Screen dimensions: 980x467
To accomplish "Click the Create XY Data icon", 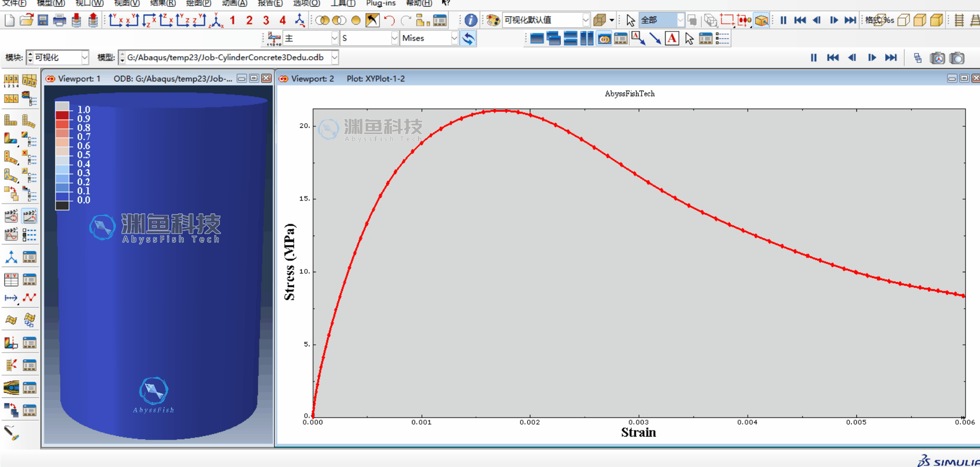I will (11, 279).
